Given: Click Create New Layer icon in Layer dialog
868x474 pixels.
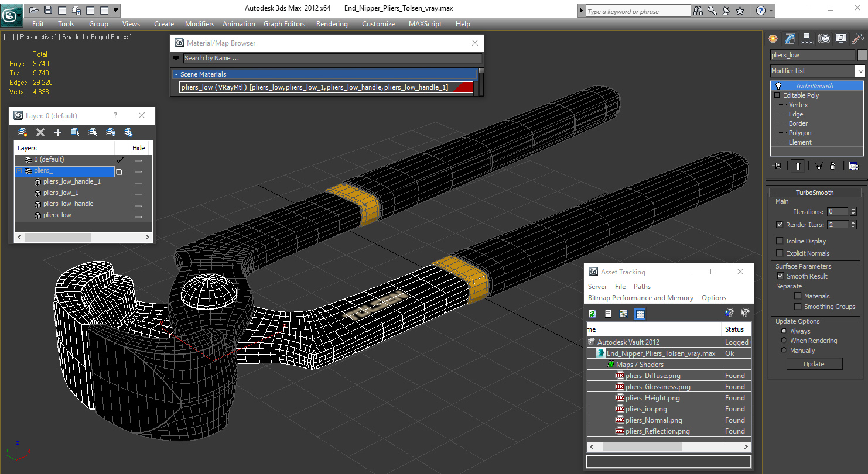Looking at the screenshot, I should point(23,132).
